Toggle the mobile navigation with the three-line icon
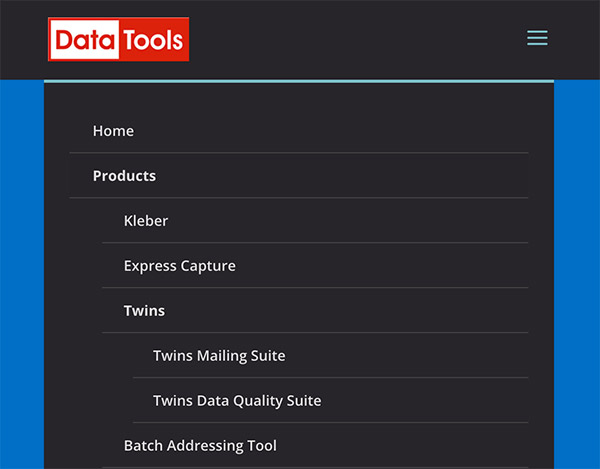The height and width of the screenshot is (469, 600). coord(537,39)
